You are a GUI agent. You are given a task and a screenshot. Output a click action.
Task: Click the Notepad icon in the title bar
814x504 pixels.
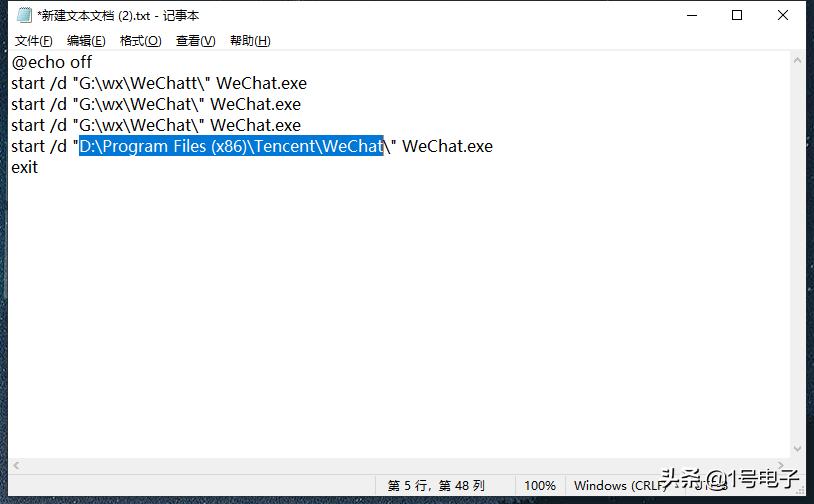24,16
